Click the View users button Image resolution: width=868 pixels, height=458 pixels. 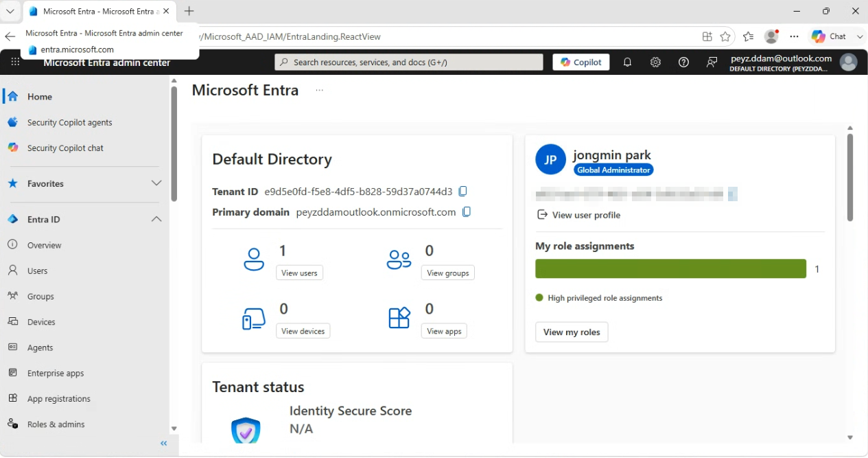point(299,273)
